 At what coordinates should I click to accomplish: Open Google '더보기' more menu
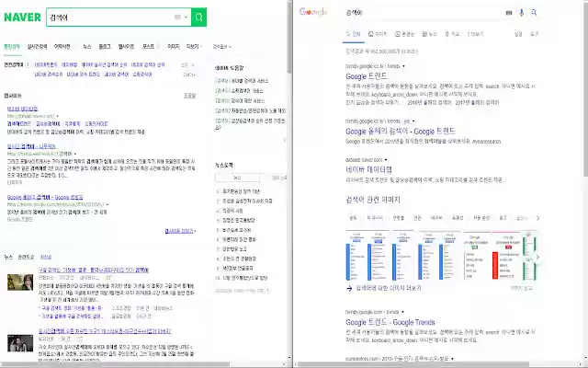476,34
